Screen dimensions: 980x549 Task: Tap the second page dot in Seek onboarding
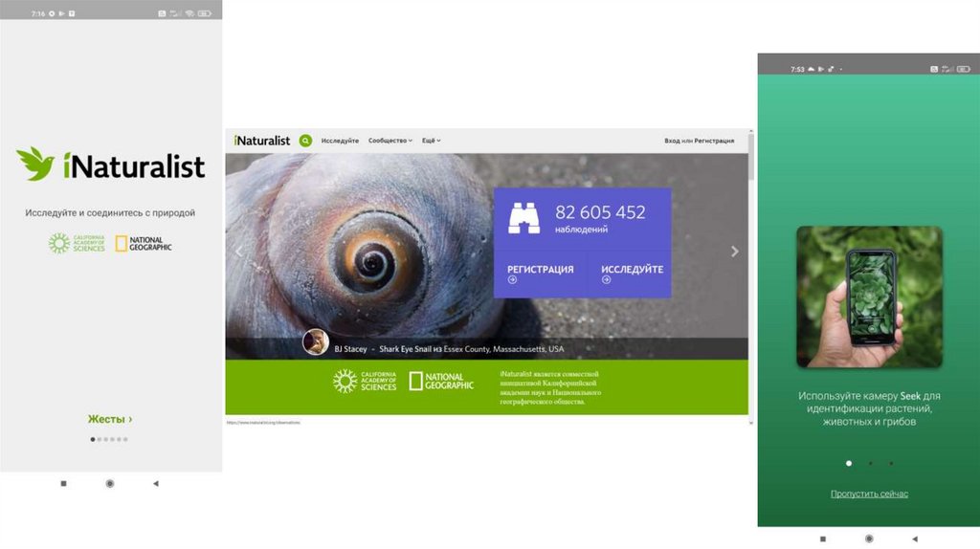(870, 464)
